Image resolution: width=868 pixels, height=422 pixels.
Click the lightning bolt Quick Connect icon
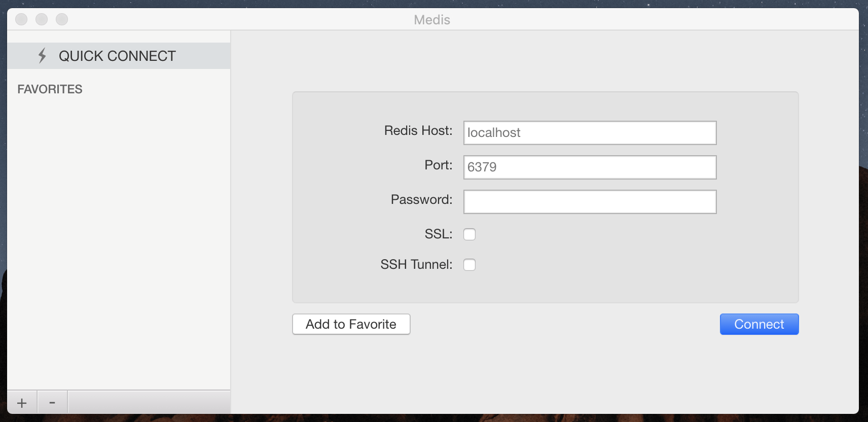click(43, 56)
